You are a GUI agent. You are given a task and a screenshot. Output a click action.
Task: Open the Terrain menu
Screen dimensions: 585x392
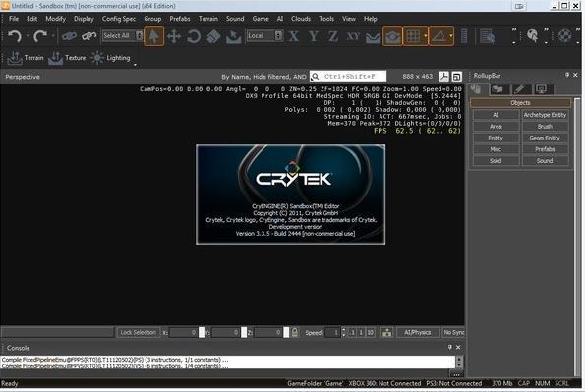tap(208, 19)
